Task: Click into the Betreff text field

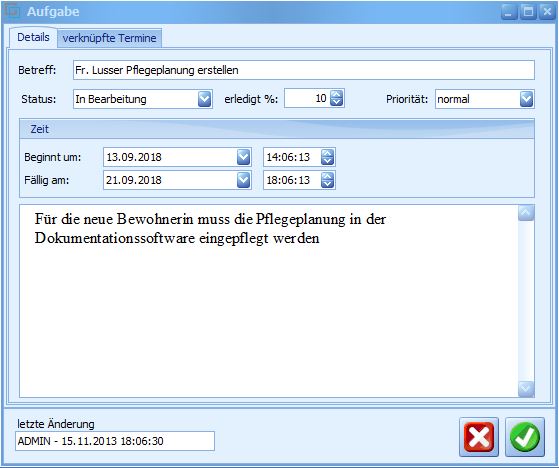Action: [304, 70]
